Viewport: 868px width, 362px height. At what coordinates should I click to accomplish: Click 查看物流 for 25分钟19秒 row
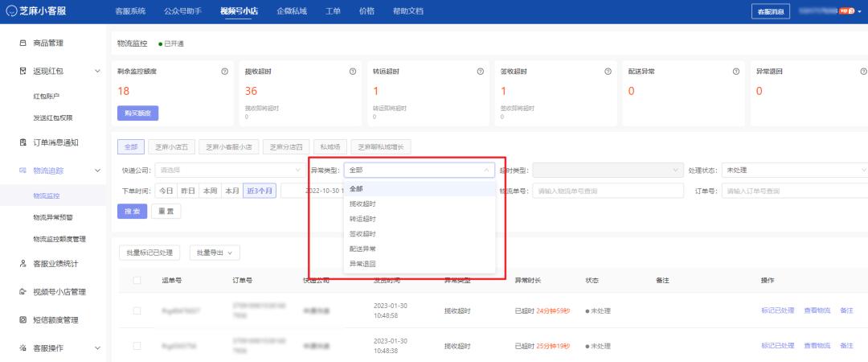(817, 346)
